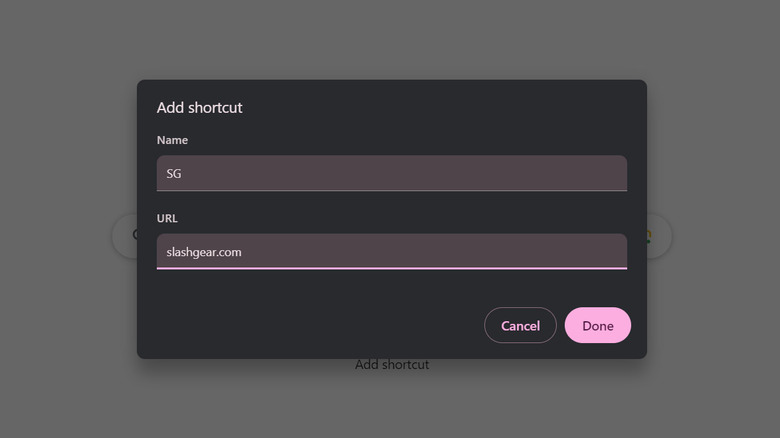Click the Done button
Image resolution: width=780 pixels, height=438 pixels.
[597, 325]
